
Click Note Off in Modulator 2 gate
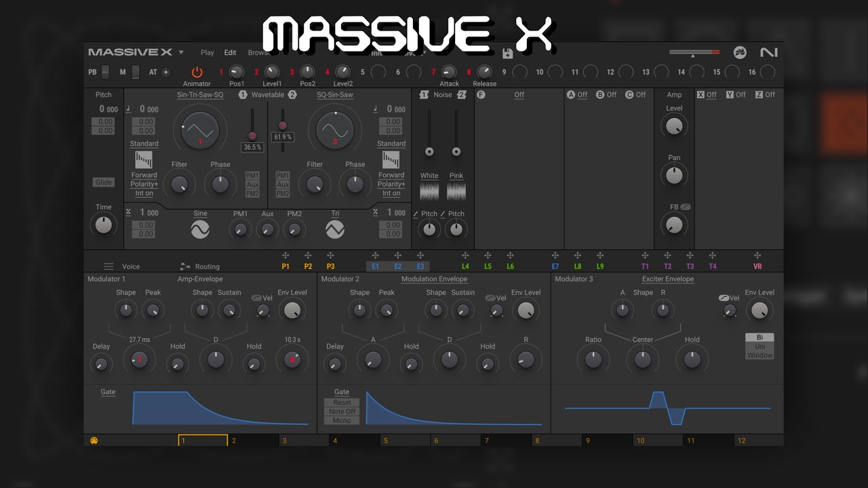(342, 411)
